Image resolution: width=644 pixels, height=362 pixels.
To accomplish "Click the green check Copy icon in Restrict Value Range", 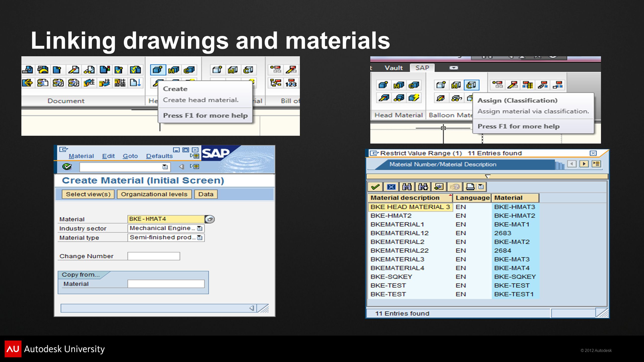I will (x=375, y=187).
